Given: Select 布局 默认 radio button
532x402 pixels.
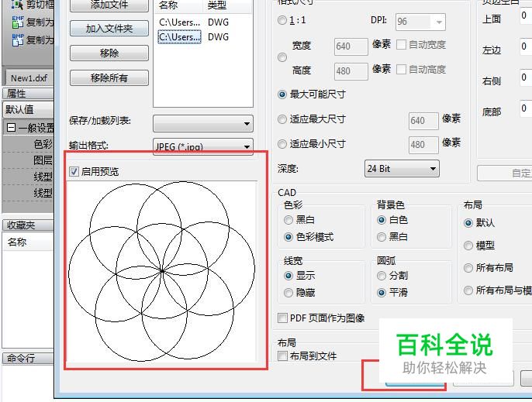Looking at the screenshot, I should point(468,223).
